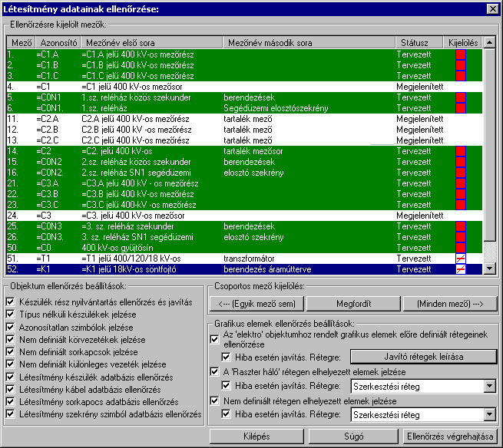This screenshot has height=448, width=503.
Task: Open Javító rétegek leírása
Action: tap(423, 357)
